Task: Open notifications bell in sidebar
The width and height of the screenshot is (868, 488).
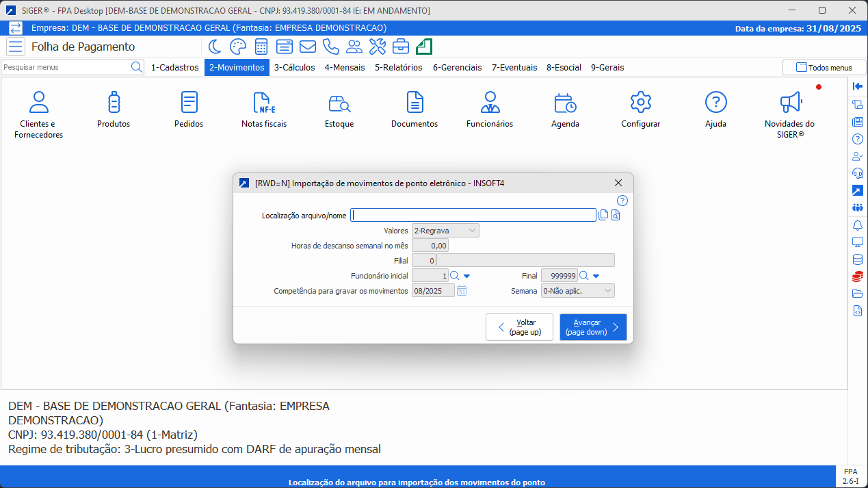Action: pyautogui.click(x=857, y=225)
